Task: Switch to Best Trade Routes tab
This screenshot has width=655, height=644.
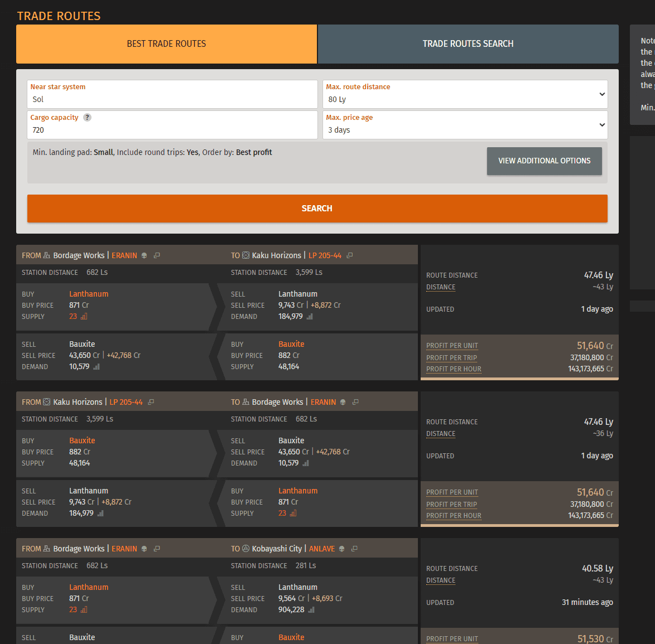Action: coord(166,44)
